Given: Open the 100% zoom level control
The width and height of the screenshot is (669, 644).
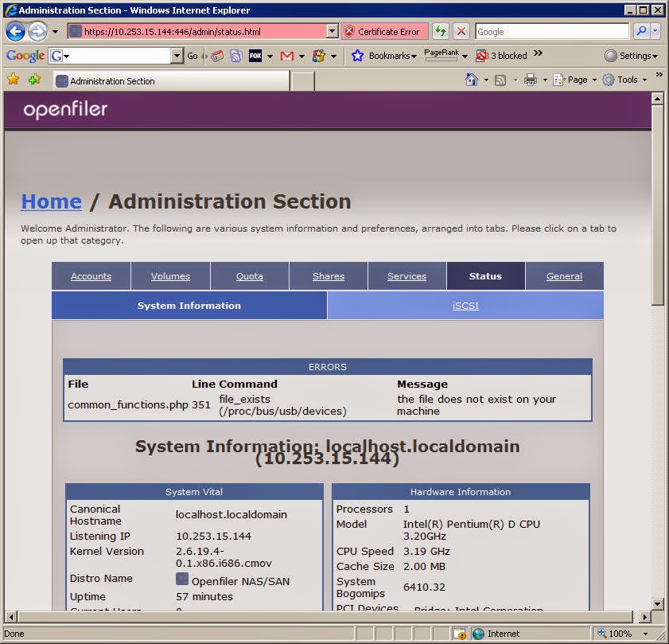Looking at the screenshot, I should pos(623,634).
